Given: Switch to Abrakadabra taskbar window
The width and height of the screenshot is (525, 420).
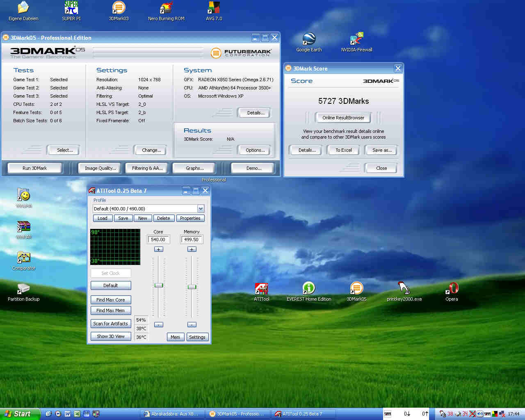Looking at the screenshot, I should pyautogui.click(x=172, y=414).
